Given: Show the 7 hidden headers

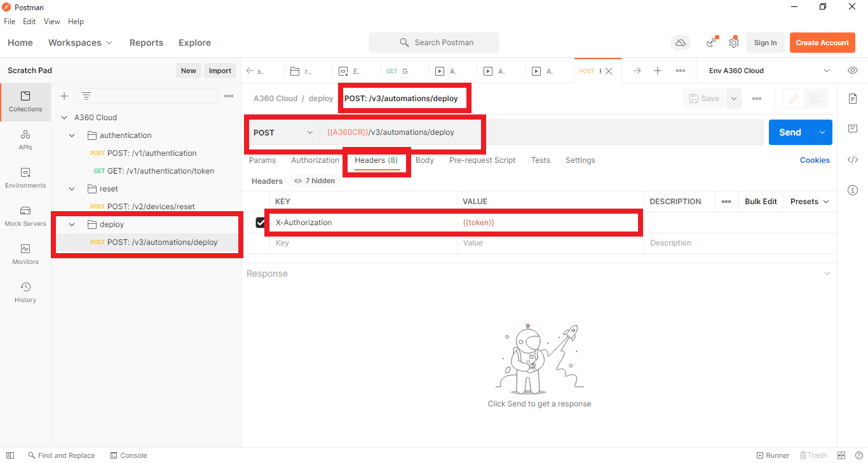Looking at the screenshot, I should coord(315,181).
